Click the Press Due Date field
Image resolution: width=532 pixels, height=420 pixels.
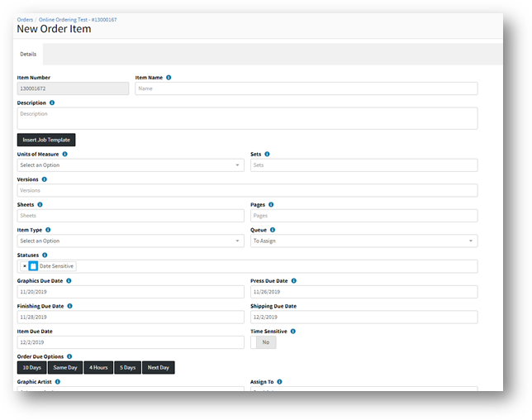[x=364, y=292]
